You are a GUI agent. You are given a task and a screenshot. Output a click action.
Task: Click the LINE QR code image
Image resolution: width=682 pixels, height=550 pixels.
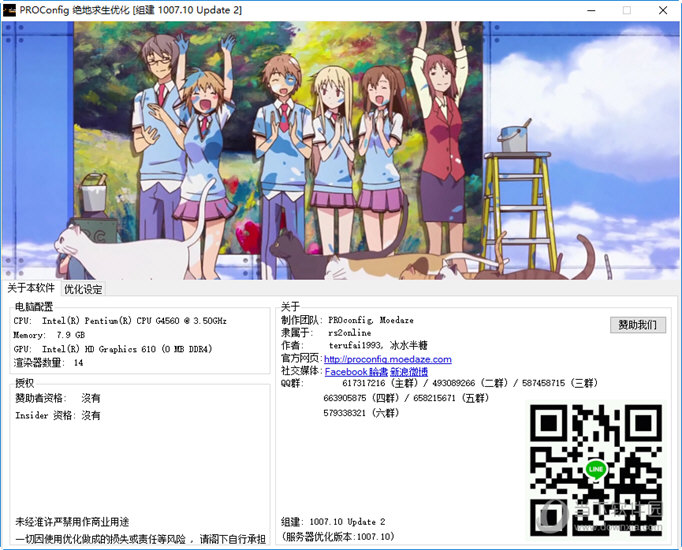point(596,470)
